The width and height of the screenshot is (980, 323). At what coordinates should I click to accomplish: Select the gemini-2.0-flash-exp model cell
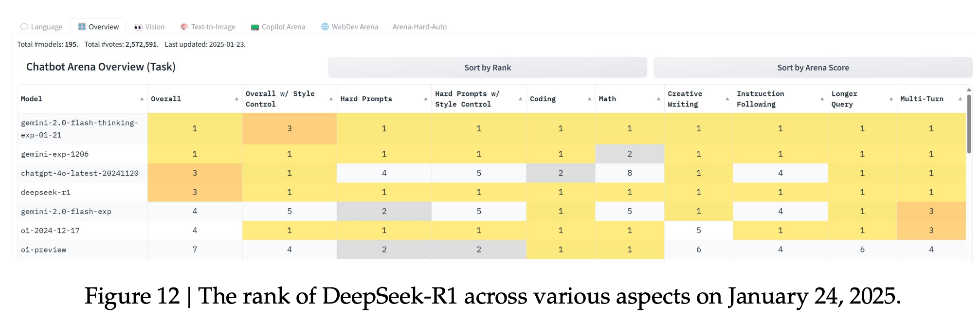pos(83,211)
